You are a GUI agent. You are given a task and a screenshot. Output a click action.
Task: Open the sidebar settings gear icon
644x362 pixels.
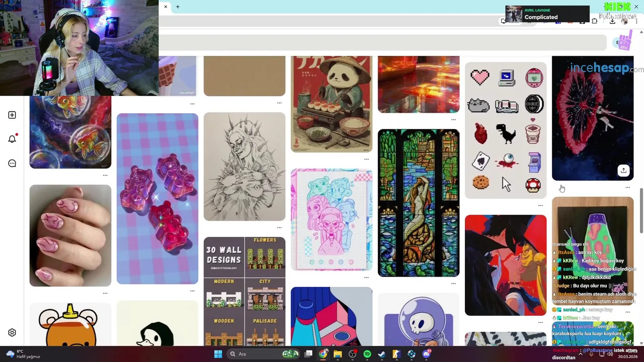12,332
